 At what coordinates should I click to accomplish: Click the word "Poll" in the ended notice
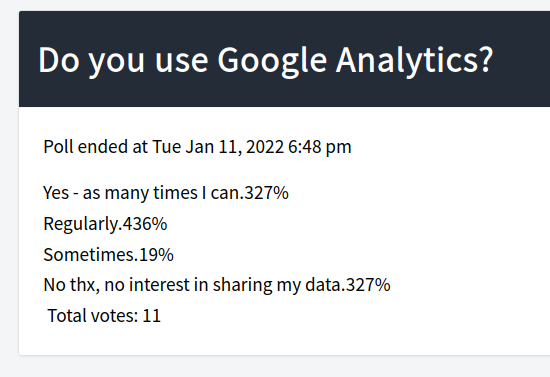click(x=58, y=147)
